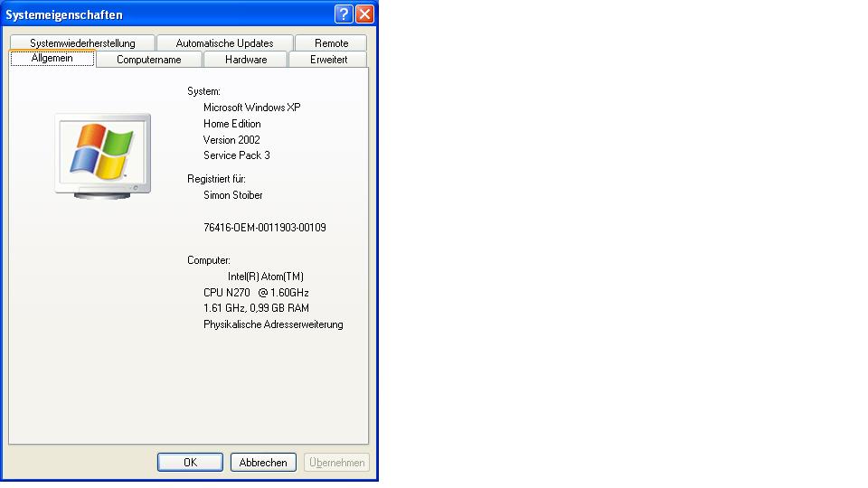Close the Systemeigenschaften dialog
The width and height of the screenshot is (868, 488).
click(364, 14)
